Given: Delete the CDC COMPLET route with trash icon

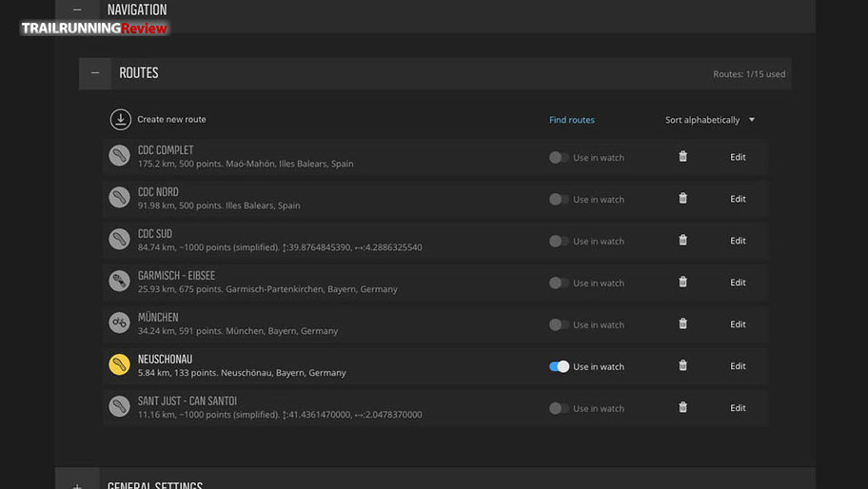Looking at the screenshot, I should click(683, 157).
